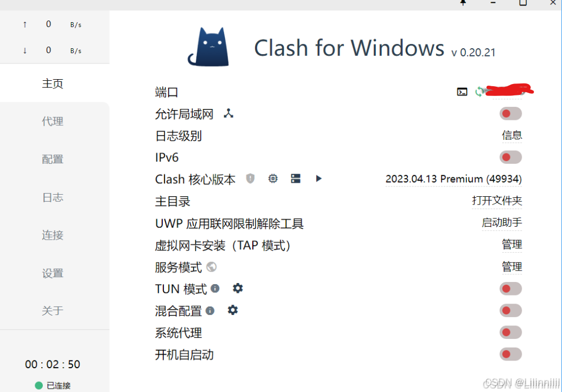The height and width of the screenshot is (392, 562).
Task: Click network interfaces icon next to 允许局域网
Action: click(228, 113)
